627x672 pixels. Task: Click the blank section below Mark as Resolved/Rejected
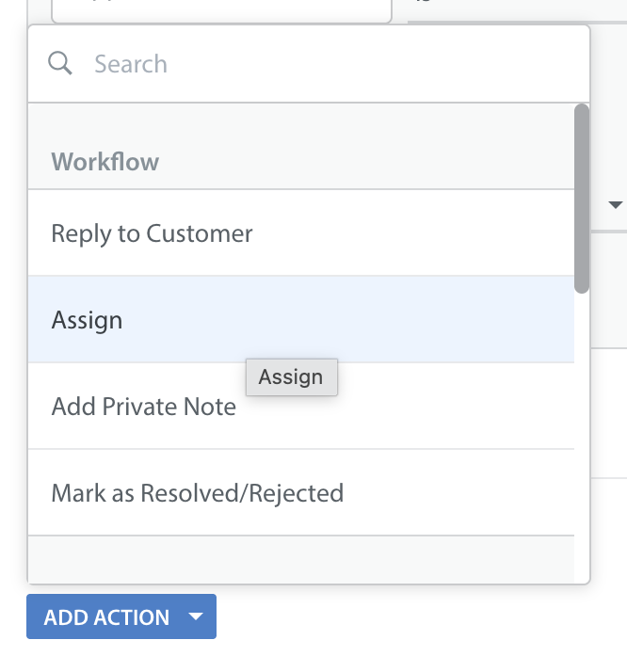(301, 559)
